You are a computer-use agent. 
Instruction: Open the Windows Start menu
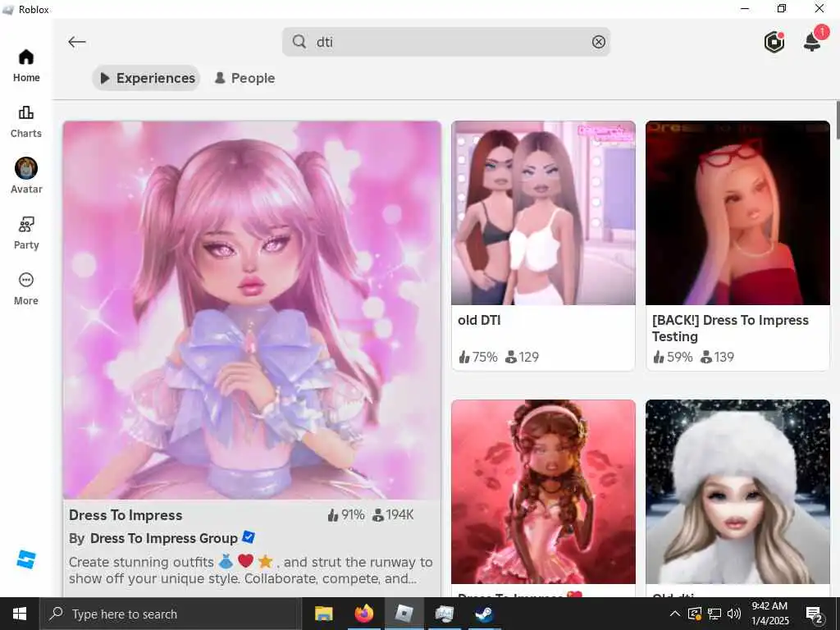coord(20,614)
